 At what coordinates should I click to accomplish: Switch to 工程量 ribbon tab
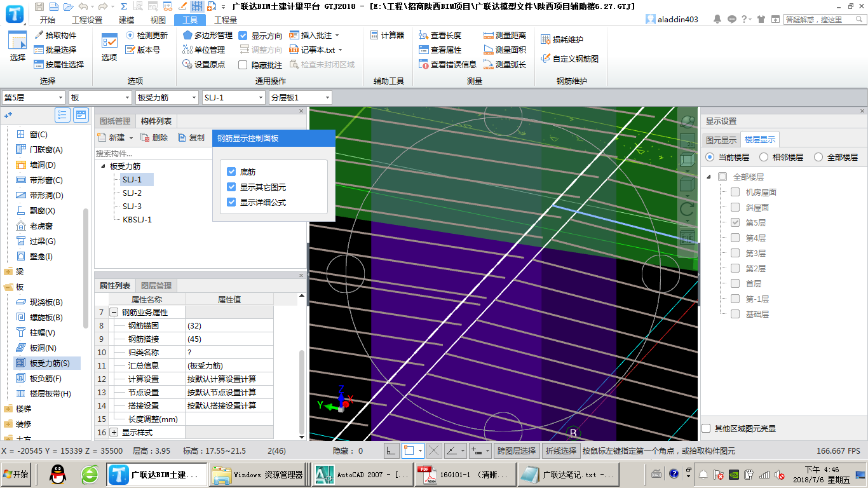[226, 20]
